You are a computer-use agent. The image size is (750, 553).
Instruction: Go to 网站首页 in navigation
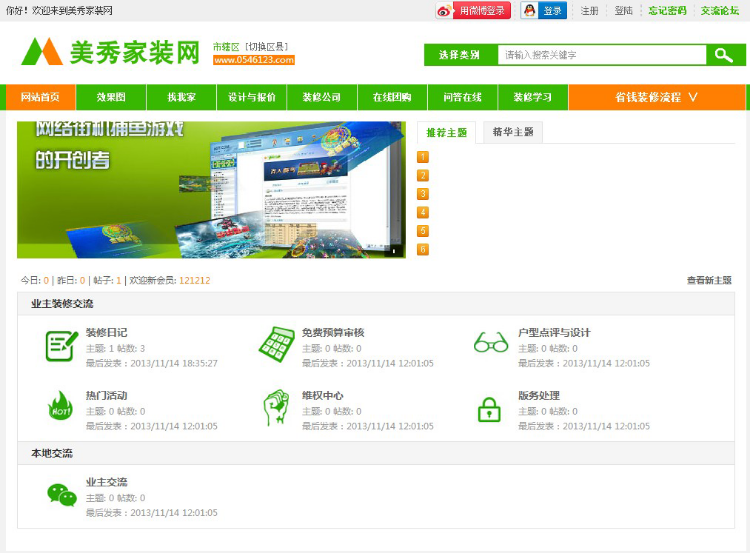click(x=40, y=97)
